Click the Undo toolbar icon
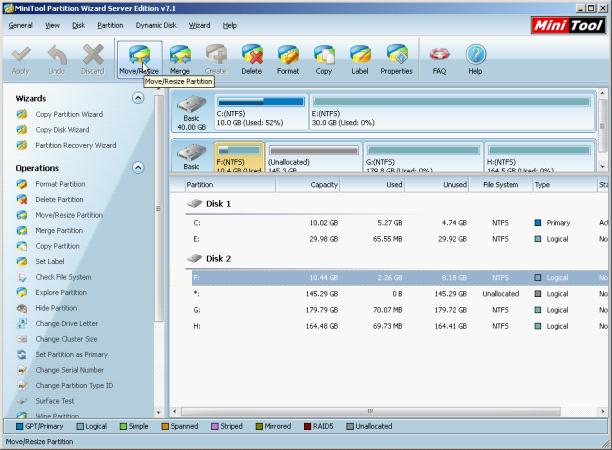This screenshot has height=450, width=612. coord(57,55)
